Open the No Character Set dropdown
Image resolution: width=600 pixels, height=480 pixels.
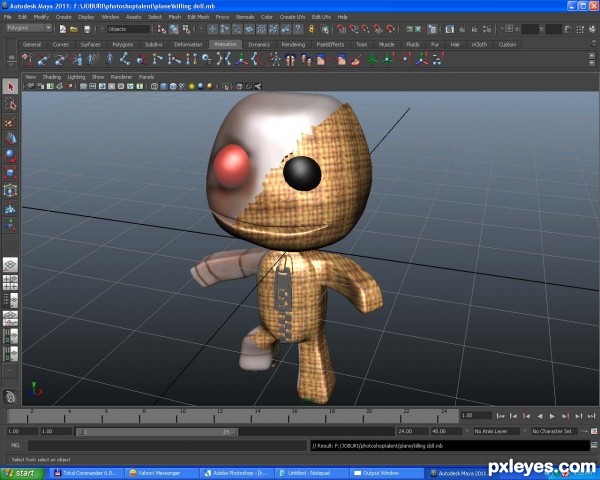555,431
